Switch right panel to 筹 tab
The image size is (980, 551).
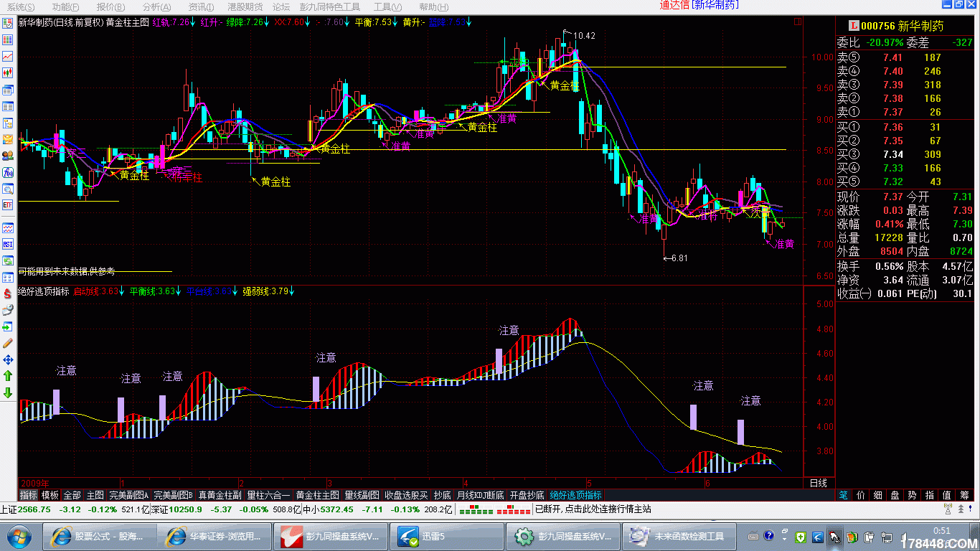pyautogui.click(x=965, y=495)
